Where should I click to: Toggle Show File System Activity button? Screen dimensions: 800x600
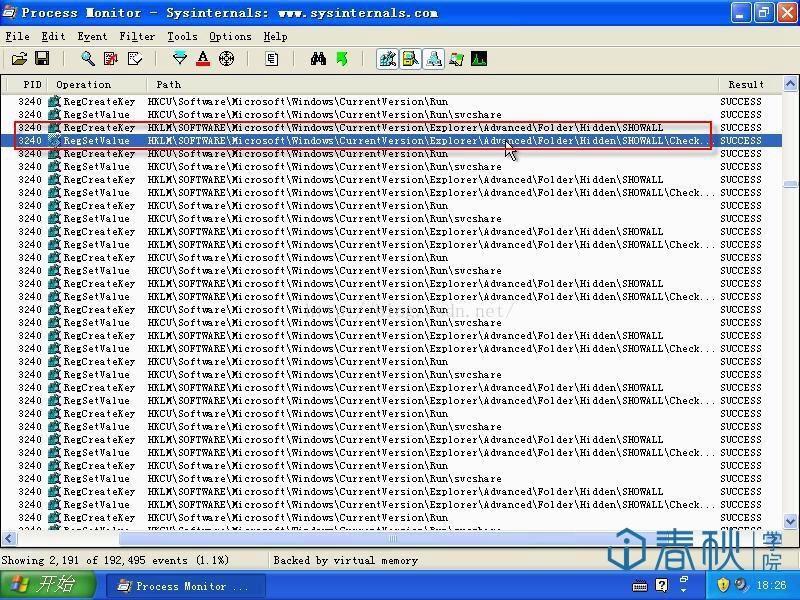coord(410,59)
